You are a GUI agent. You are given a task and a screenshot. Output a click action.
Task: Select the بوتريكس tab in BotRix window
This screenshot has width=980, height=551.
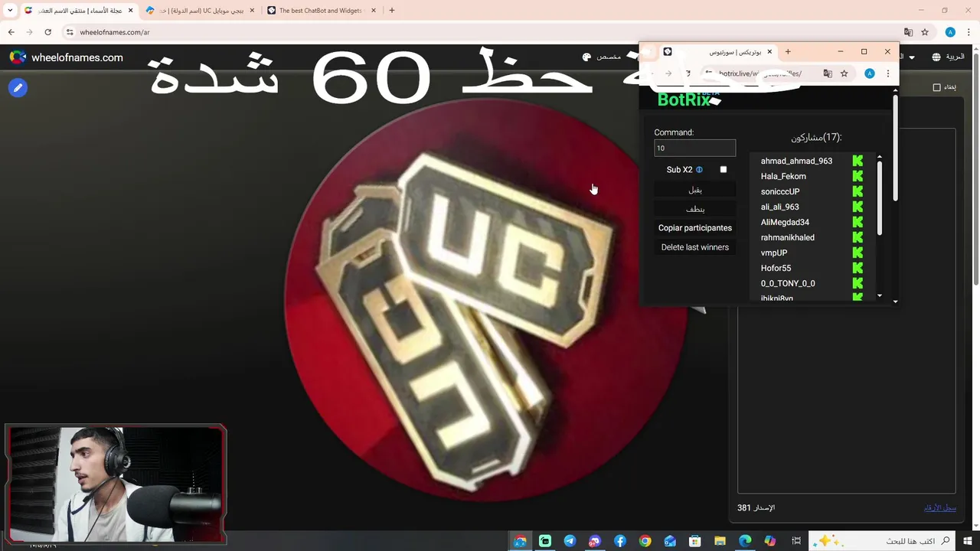tap(720, 52)
